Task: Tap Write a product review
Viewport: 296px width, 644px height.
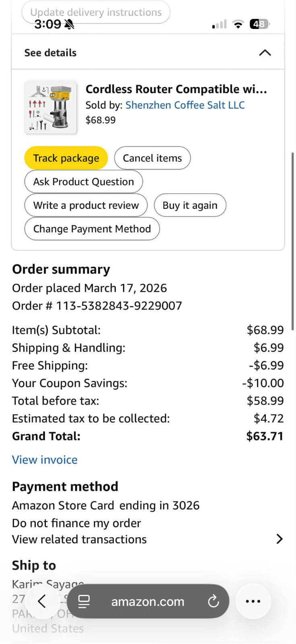Action: (x=86, y=205)
